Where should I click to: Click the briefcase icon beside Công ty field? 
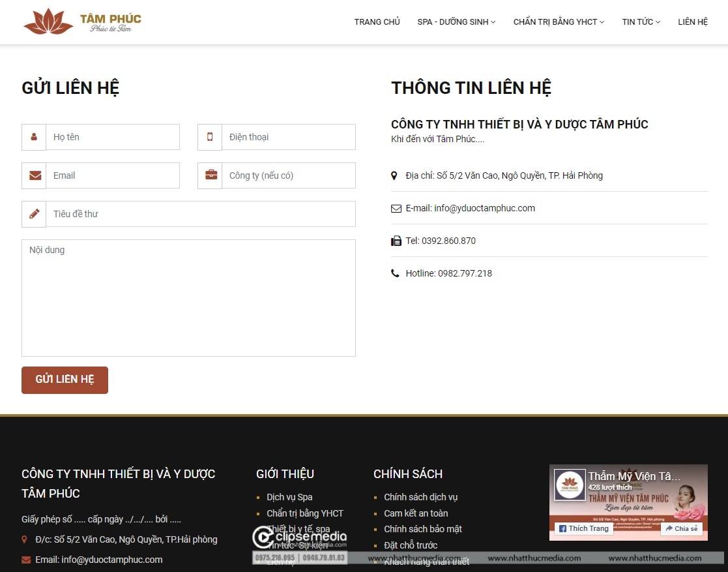click(x=209, y=175)
